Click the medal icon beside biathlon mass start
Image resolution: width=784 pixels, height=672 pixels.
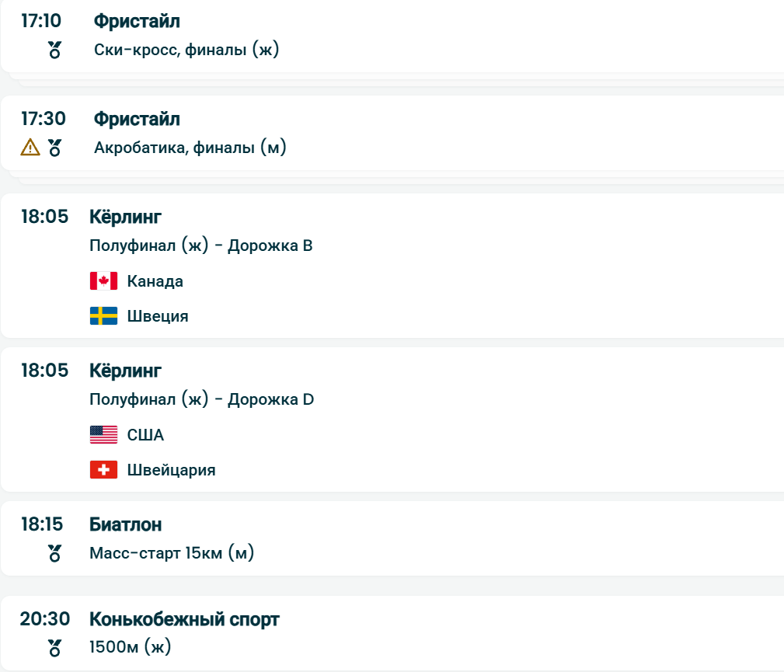tap(54, 553)
